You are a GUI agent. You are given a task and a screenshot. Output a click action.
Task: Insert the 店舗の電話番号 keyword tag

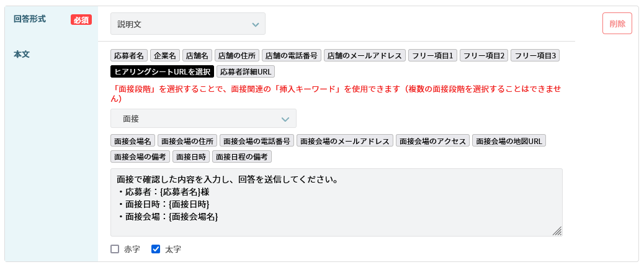click(292, 55)
